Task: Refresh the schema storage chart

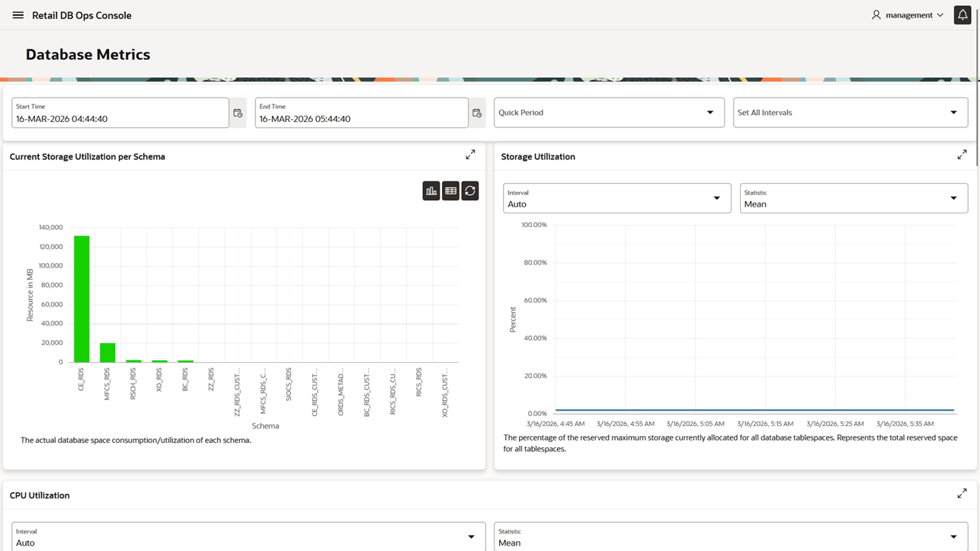Action: coord(470,191)
